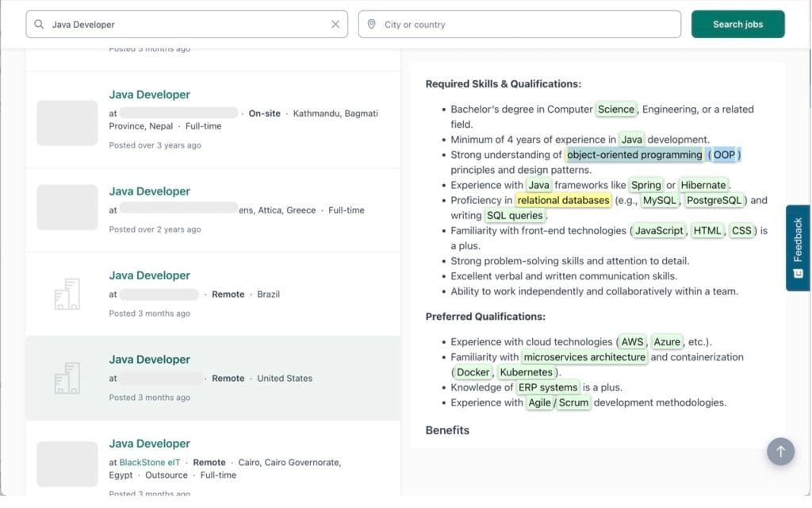Click the 'Spring' skill tag
This screenshot has height=508, width=812.
pyautogui.click(x=645, y=185)
